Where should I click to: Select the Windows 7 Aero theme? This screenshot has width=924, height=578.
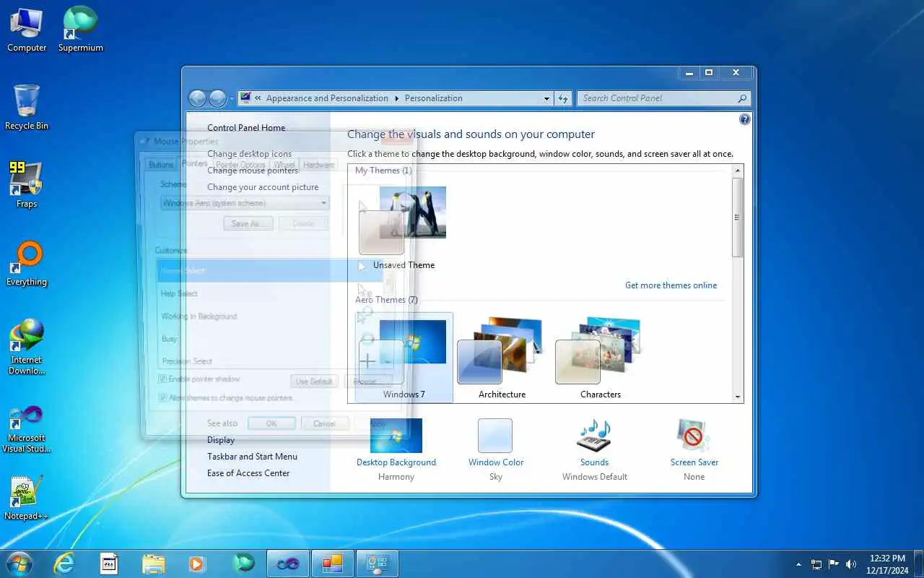pyautogui.click(x=404, y=358)
